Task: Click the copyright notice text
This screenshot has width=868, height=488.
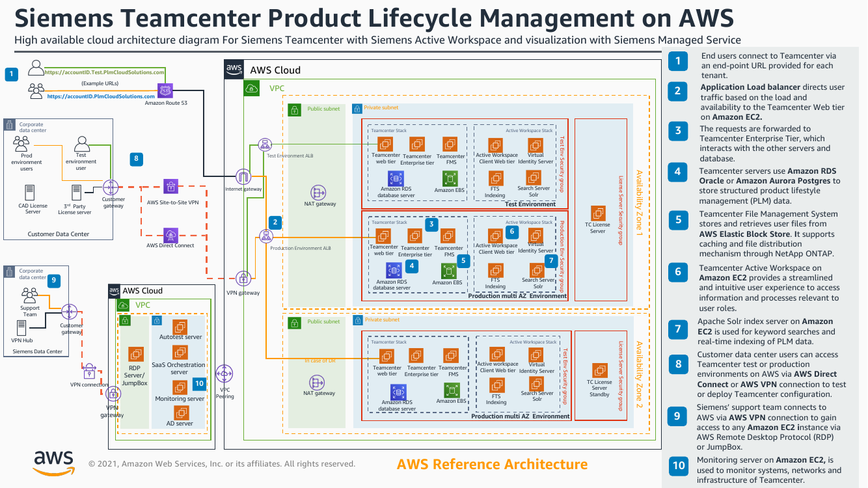Action: coord(222,465)
